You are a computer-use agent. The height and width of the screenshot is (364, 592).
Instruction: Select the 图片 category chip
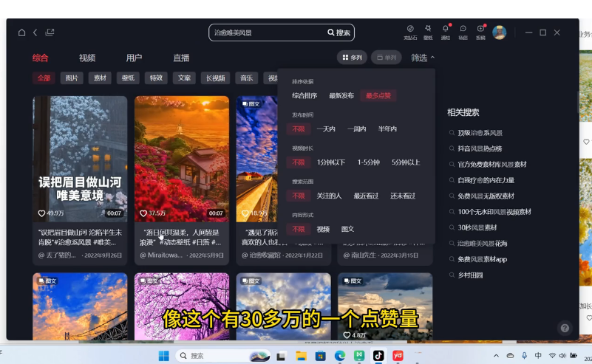[x=72, y=78]
